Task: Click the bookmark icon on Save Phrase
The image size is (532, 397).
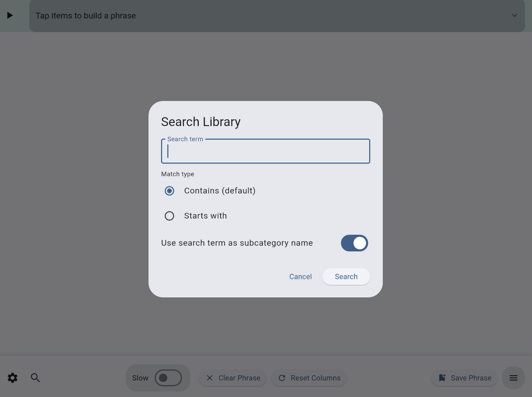Action: (x=442, y=377)
